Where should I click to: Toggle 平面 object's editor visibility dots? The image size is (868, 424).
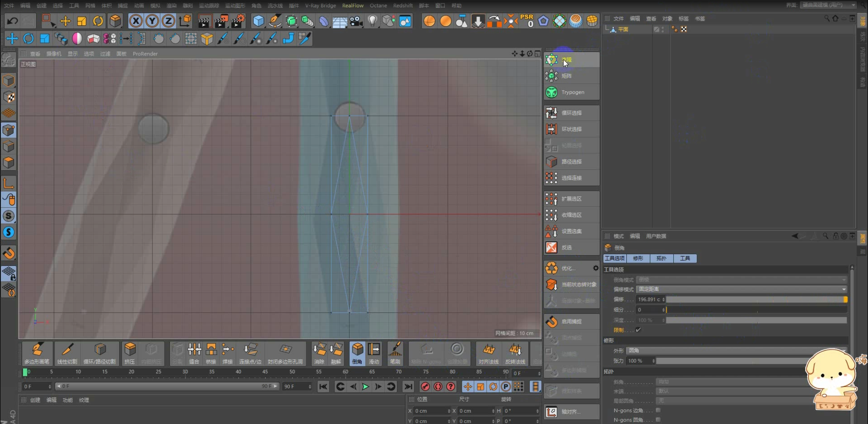[x=662, y=29]
